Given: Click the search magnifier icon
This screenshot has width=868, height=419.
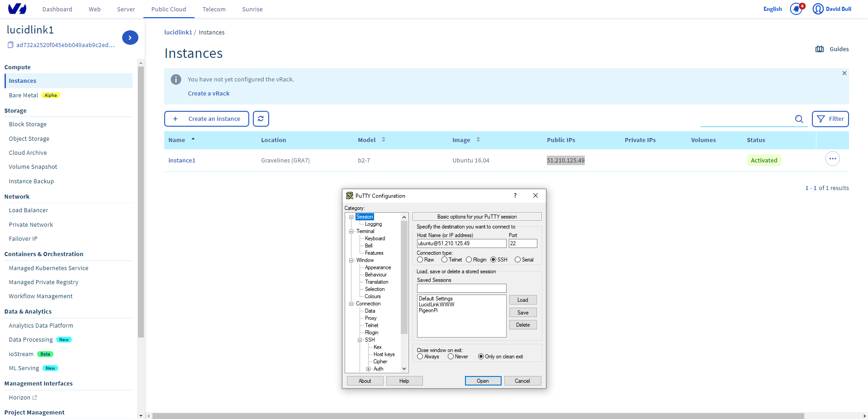Looking at the screenshot, I should (799, 119).
